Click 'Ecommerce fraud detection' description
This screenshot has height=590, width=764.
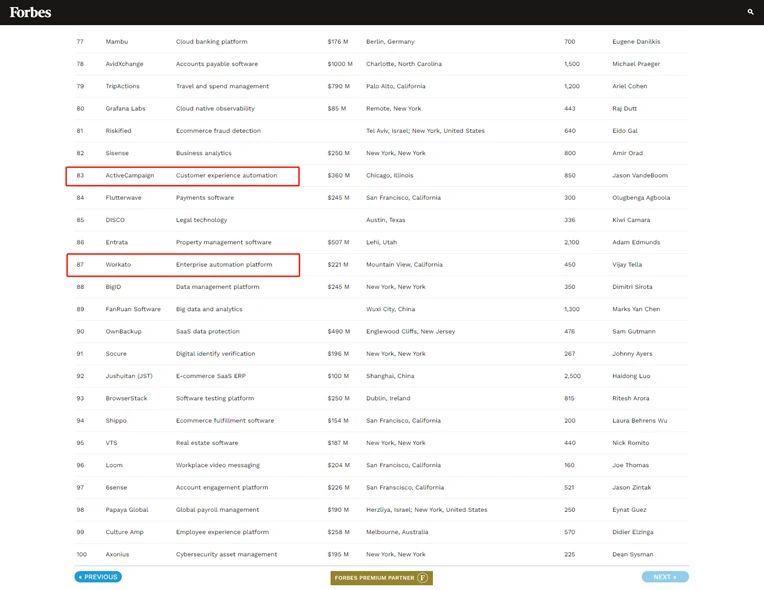tap(218, 131)
